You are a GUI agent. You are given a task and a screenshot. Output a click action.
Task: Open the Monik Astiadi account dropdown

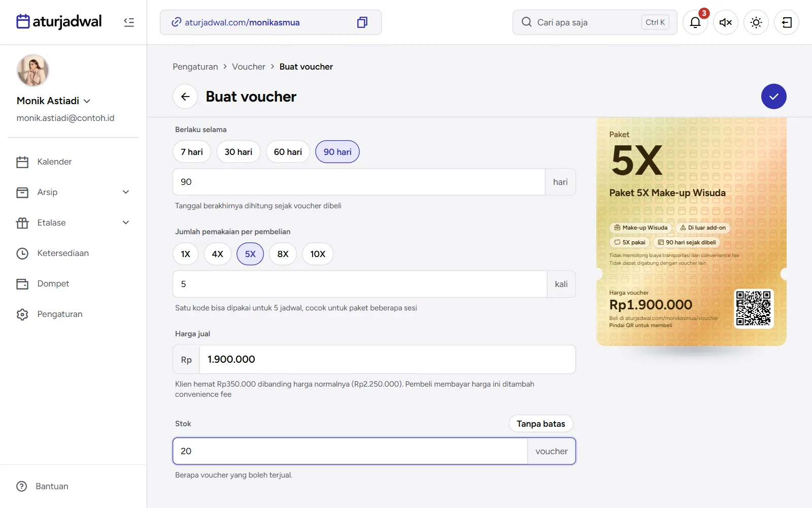[54, 101]
